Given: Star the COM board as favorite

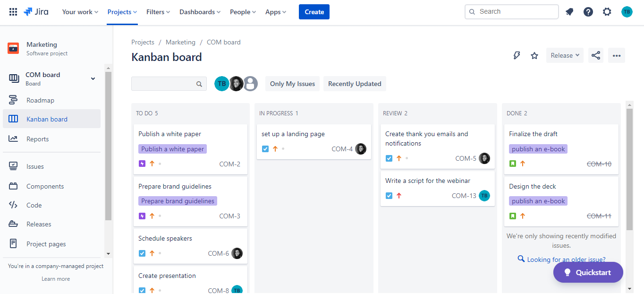Looking at the screenshot, I should pos(534,55).
